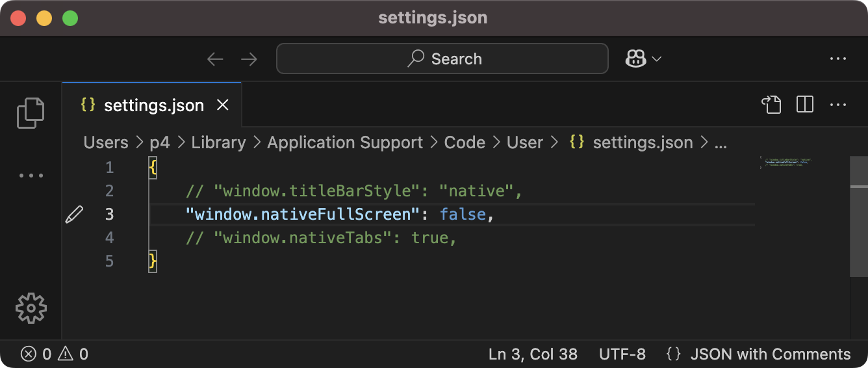Split the editor to the right
868x368 pixels.
pos(805,105)
